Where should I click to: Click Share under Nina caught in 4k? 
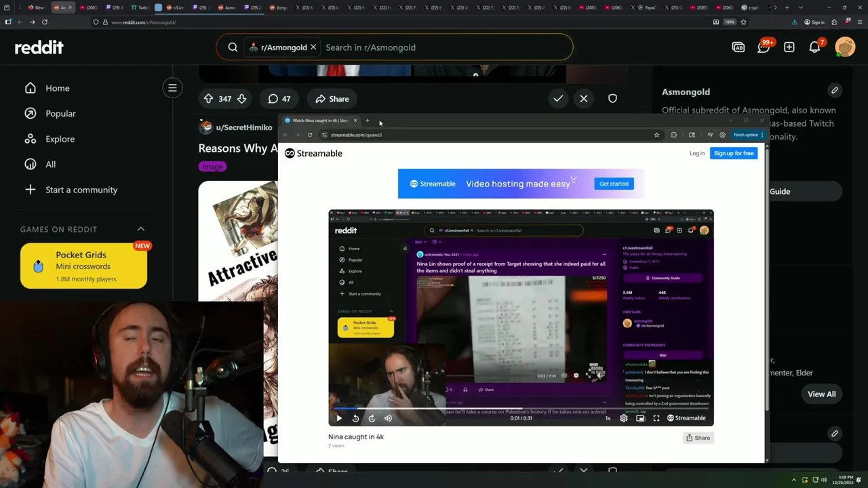[698, 438]
